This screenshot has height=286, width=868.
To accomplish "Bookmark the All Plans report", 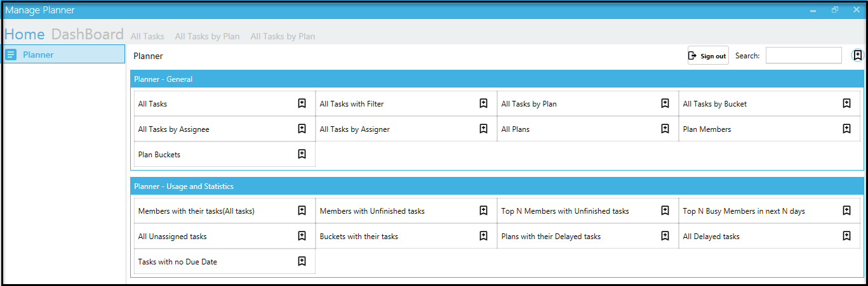I will pyautogui.click(x=665, y=129).
